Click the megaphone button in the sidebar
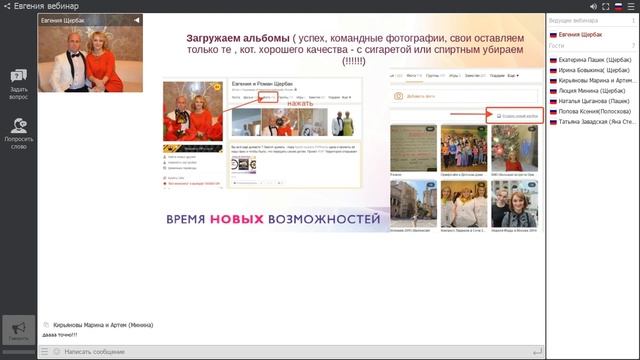 18,330
